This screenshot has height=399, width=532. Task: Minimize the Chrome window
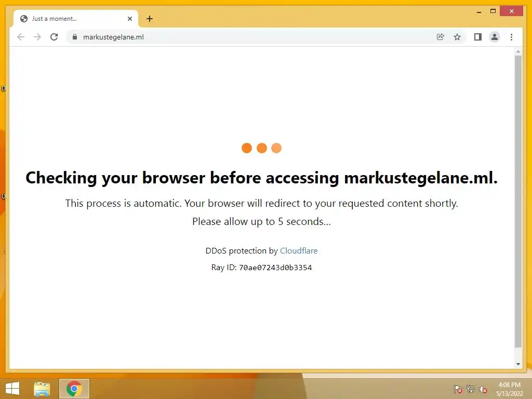(x=478, y=11)
